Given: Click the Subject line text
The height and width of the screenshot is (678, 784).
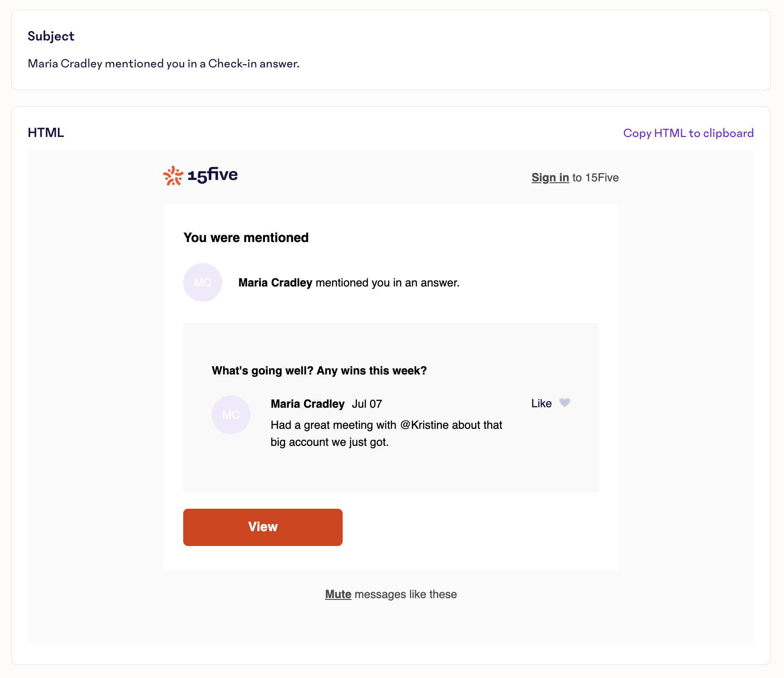Looking at the screenshot, I should click(x=163, y=64).
